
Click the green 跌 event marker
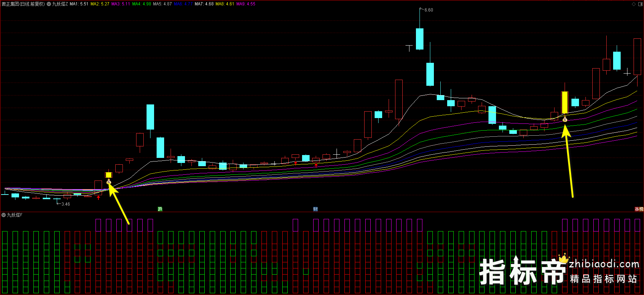[160, 209]
